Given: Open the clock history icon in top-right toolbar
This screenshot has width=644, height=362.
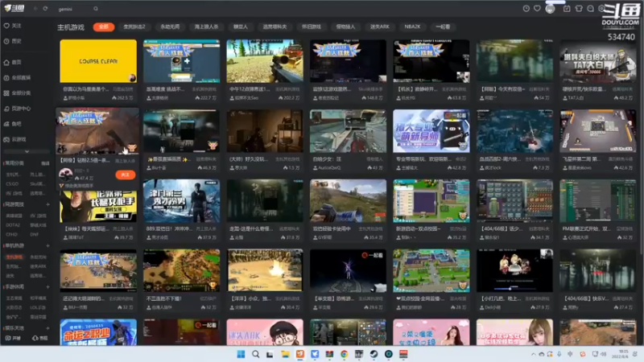Looking at the screenshot, I should [526, 9].
